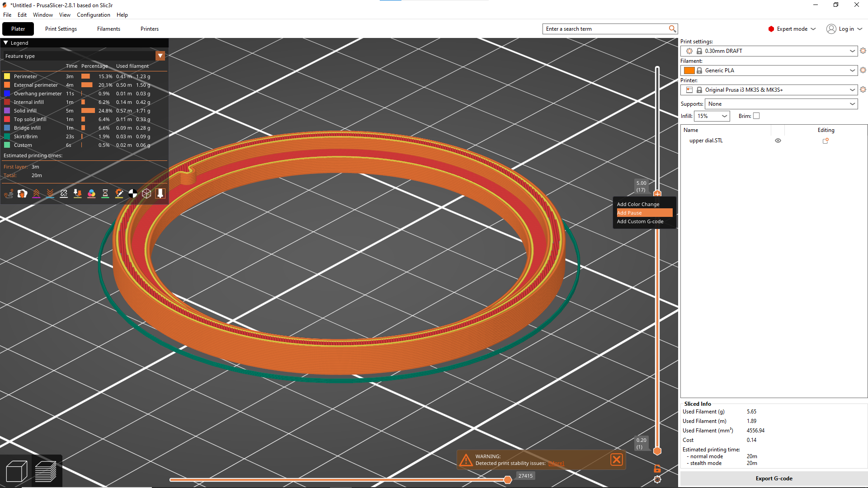The height and width of the screenshot is (488, 868).
Task: Enable the Brim checkbox
Action: [x=756, y=116]
